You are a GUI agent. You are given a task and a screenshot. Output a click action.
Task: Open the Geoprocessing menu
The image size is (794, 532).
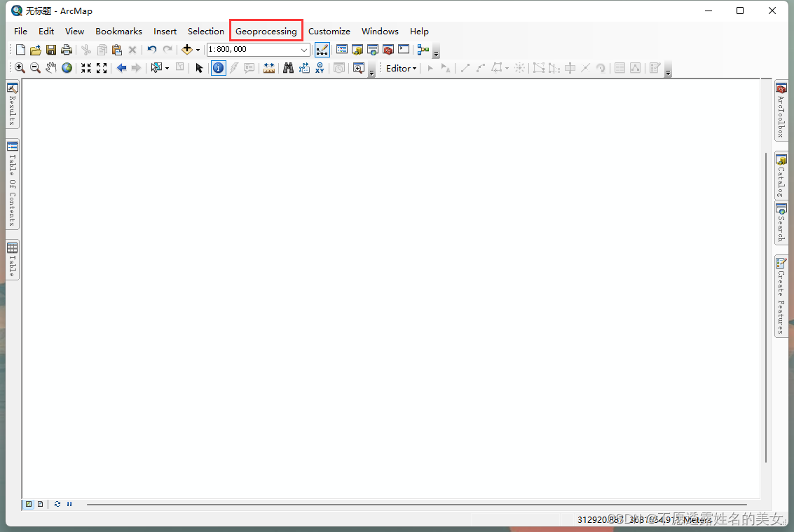(x=266, y=31)
